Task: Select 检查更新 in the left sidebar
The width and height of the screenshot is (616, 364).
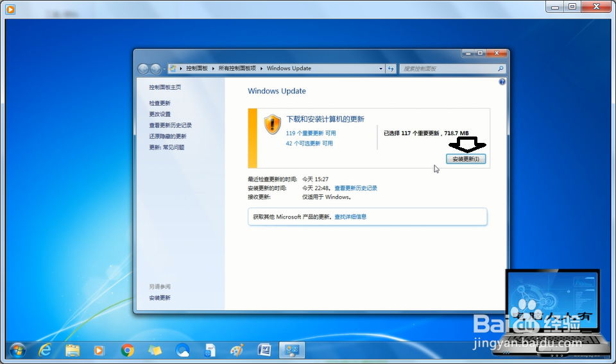Action: pos(160,103)
